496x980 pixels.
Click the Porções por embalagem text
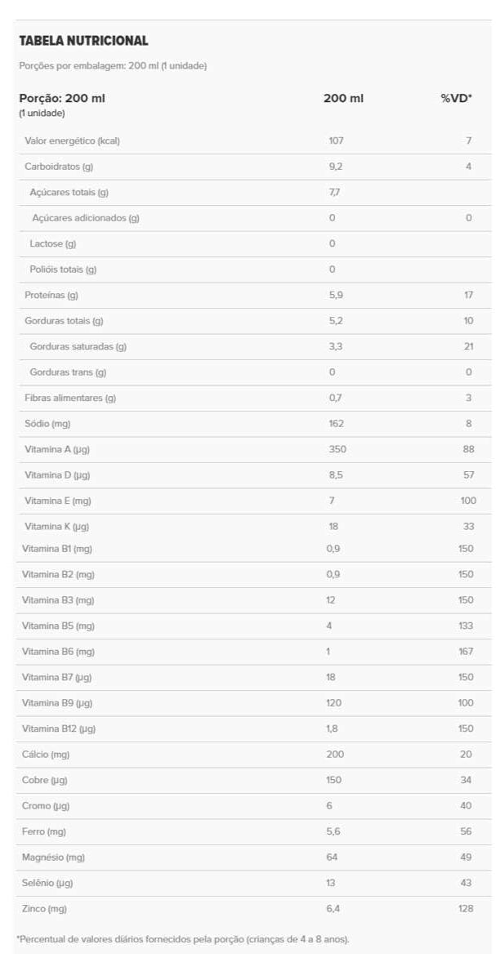pos(113,65)
